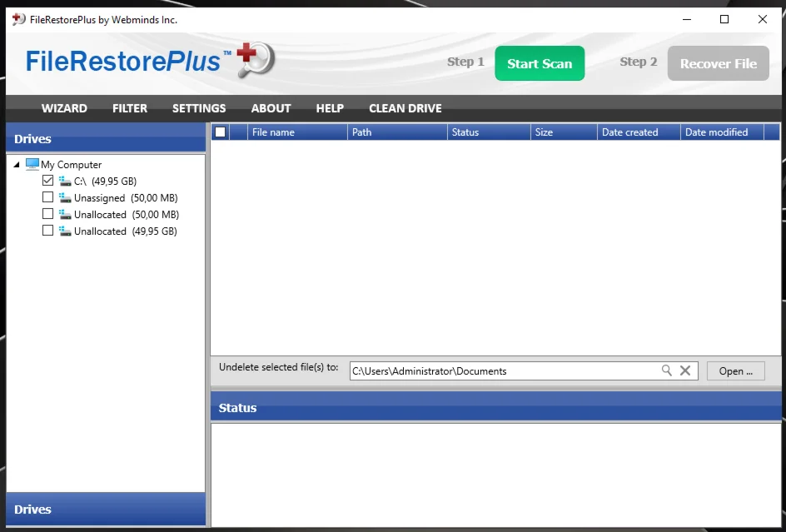Click the bottom Drives panel header
Viewport: 786px width, 532px height.
pyautogui.click(x=106, y=509)
